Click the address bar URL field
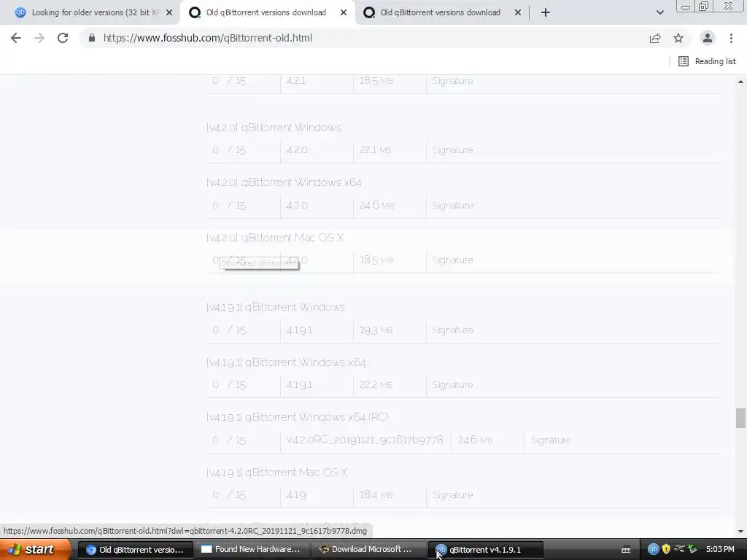 208,38
